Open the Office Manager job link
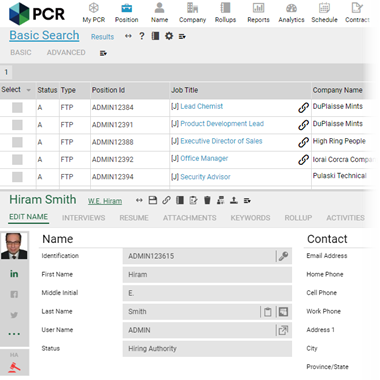The height and width of the screenshot is (380, 380). [204, 158]
